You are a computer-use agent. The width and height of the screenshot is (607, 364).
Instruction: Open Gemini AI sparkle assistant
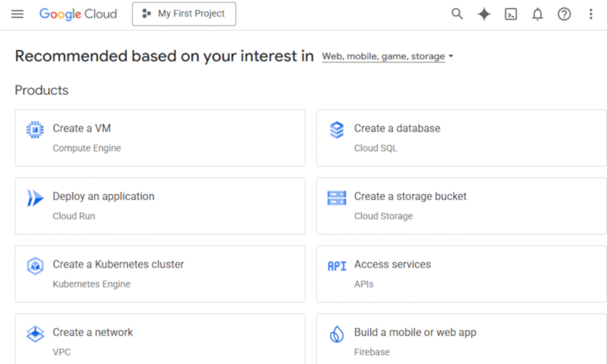click(484, 14)
